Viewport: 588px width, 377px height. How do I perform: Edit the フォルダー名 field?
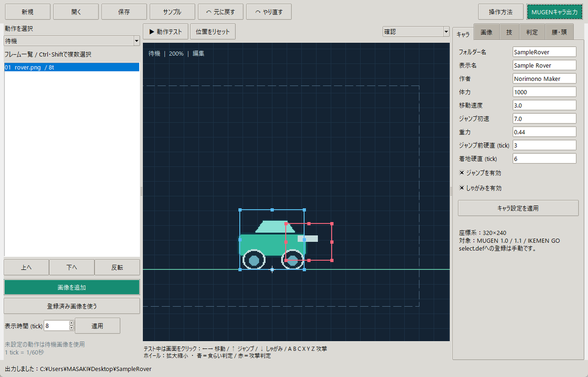(x=544, y=52)
